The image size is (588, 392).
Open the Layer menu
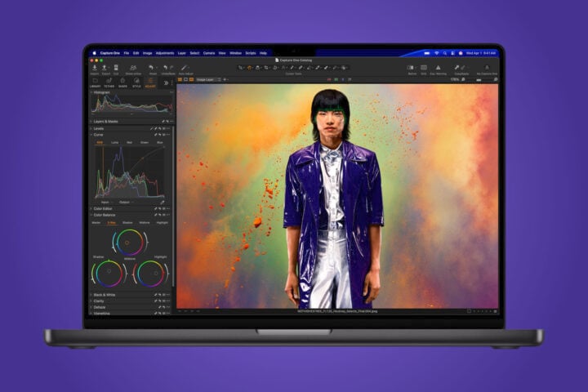tap(182, 53)
